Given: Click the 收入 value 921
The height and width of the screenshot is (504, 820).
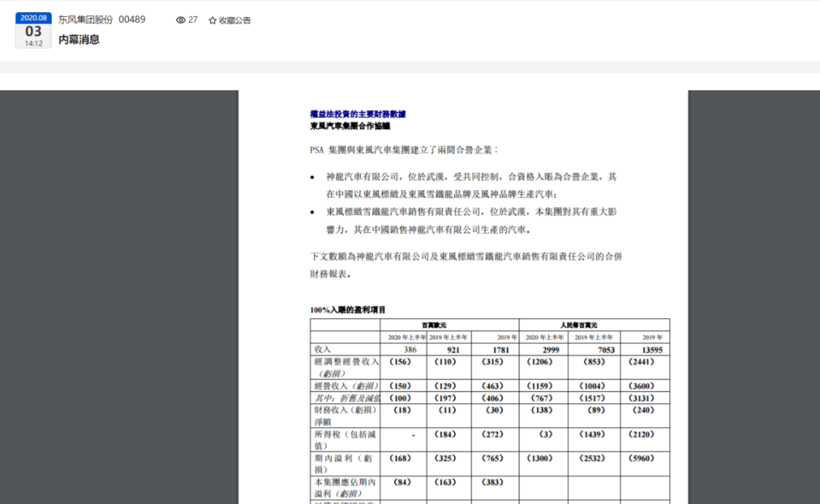Looking at the screenshot, I should point(453,350).
